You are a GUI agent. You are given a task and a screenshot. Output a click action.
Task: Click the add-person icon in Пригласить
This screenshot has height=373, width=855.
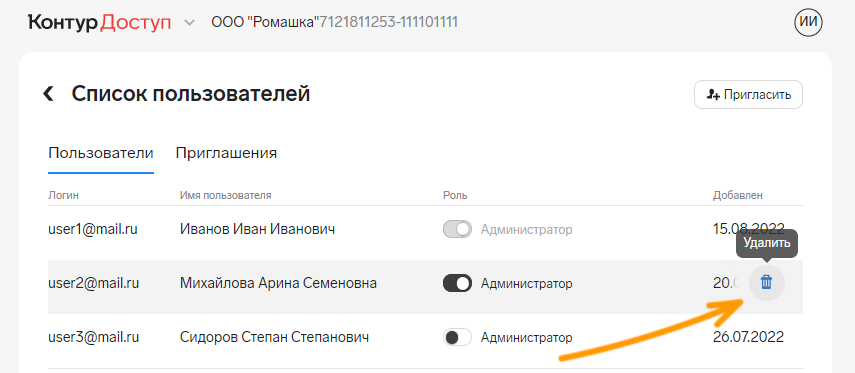[x=713, y=94]
